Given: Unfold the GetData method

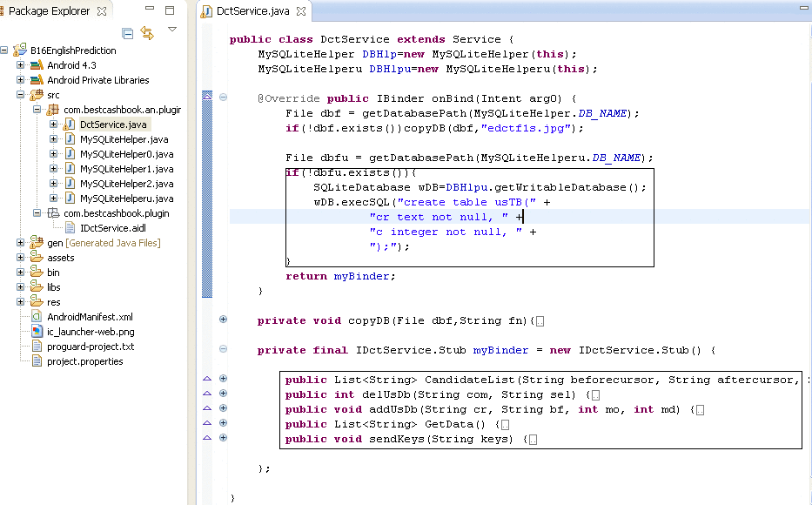Looking at the screenshot, I should pyautogui.click(x=223, y=422).
